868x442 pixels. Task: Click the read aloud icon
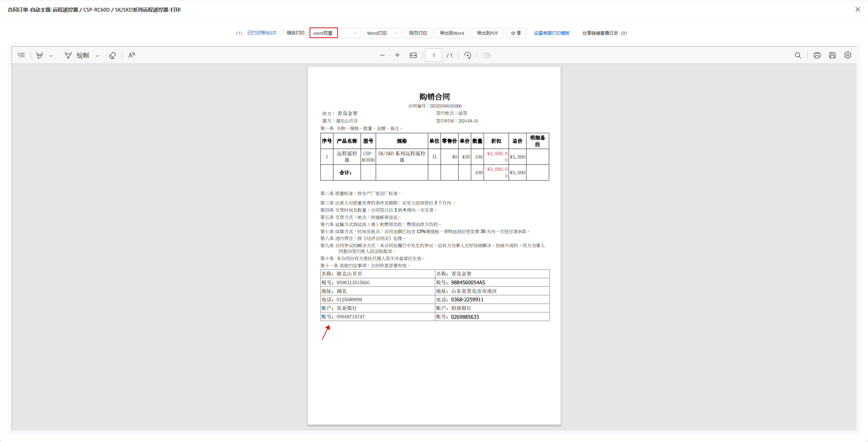click(132, 55)
